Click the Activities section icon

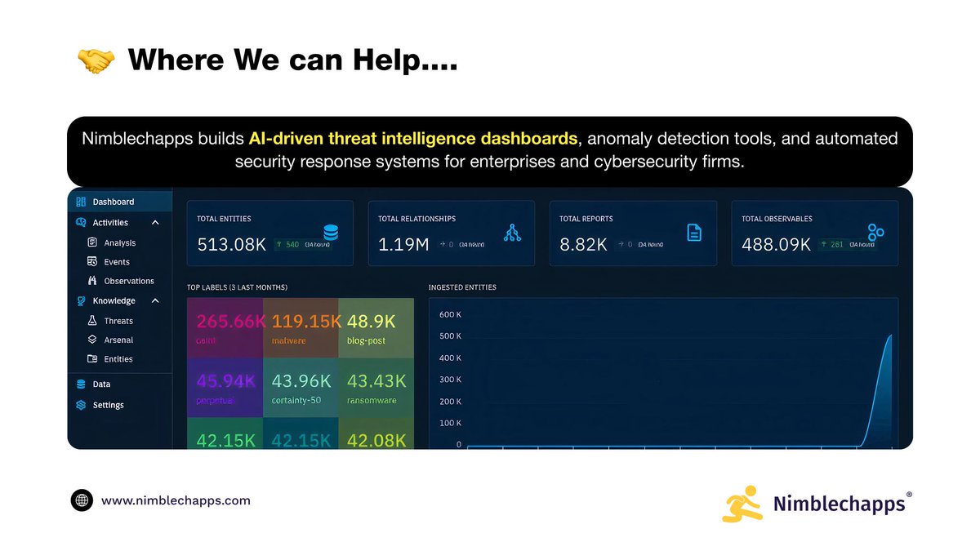tap(80, 222)
